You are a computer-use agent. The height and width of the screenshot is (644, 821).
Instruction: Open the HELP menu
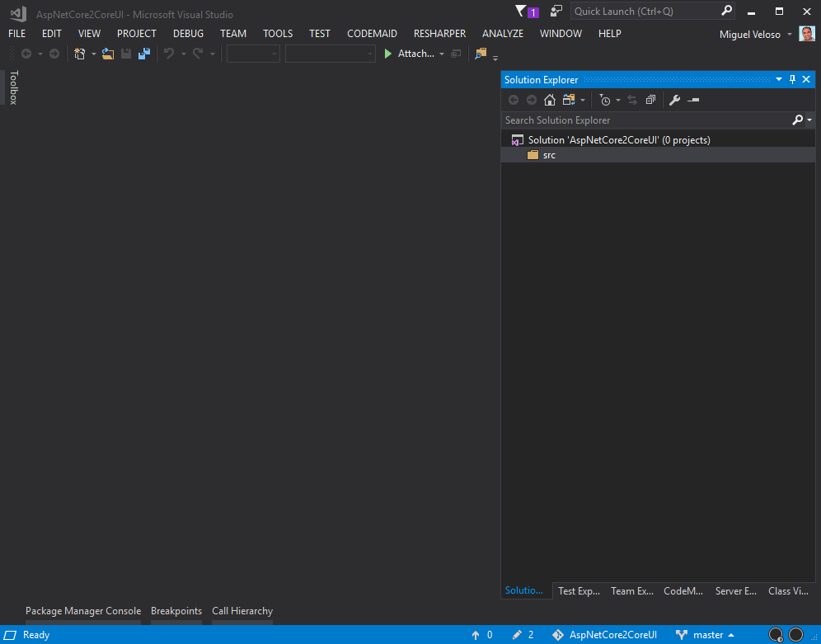tap(609, 34)
